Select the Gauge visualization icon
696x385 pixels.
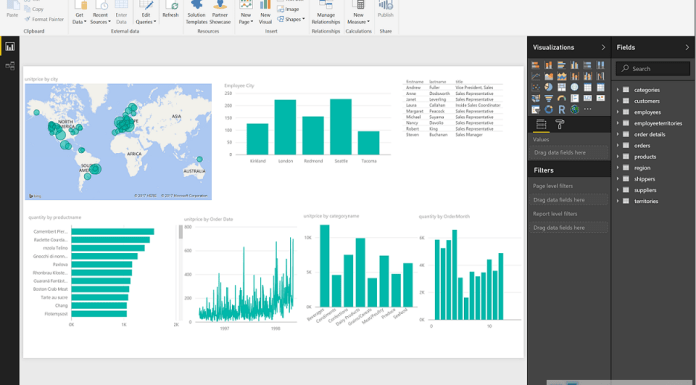562,98
